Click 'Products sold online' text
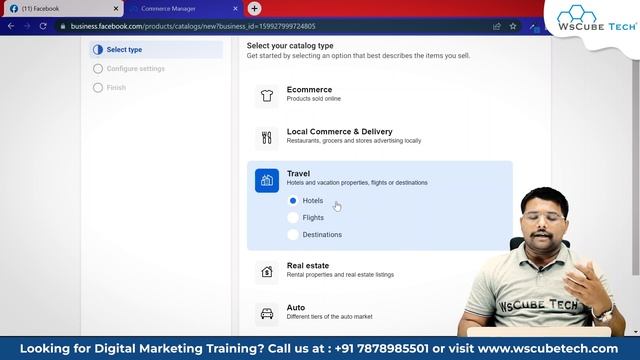640x360 pixels. pos(313,99)
